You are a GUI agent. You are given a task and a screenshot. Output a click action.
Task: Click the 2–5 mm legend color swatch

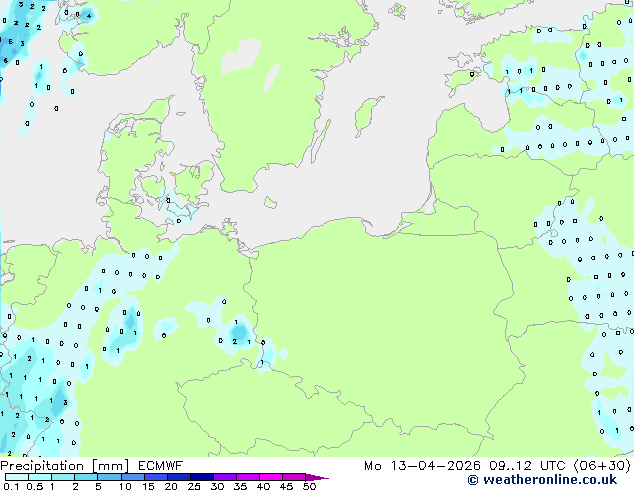[86, 477]
